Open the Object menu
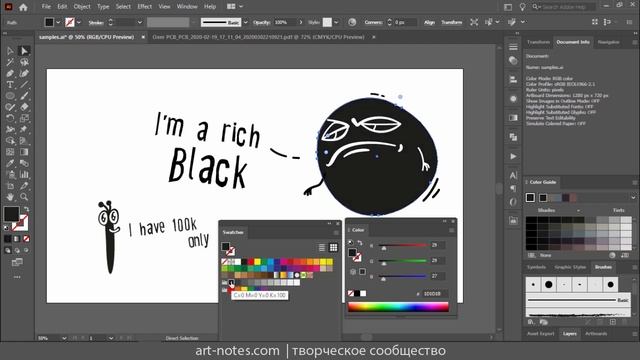This screenshot has width=640, height=360. click(x=82, y=7)
